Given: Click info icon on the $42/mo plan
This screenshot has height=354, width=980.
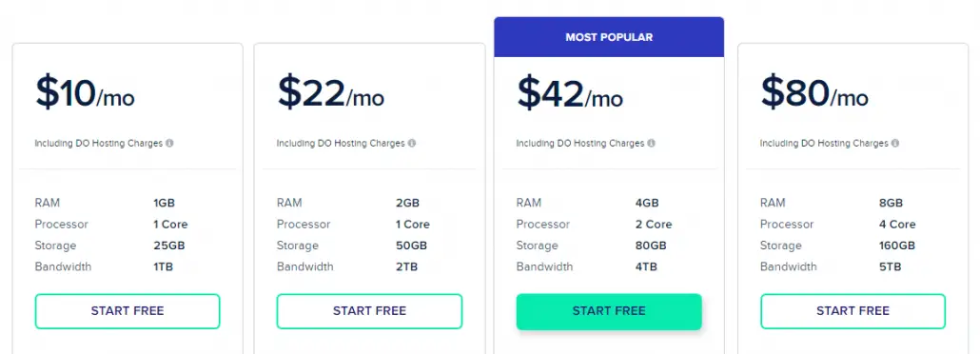Looking at the screenshot, I should click(651, 144).
